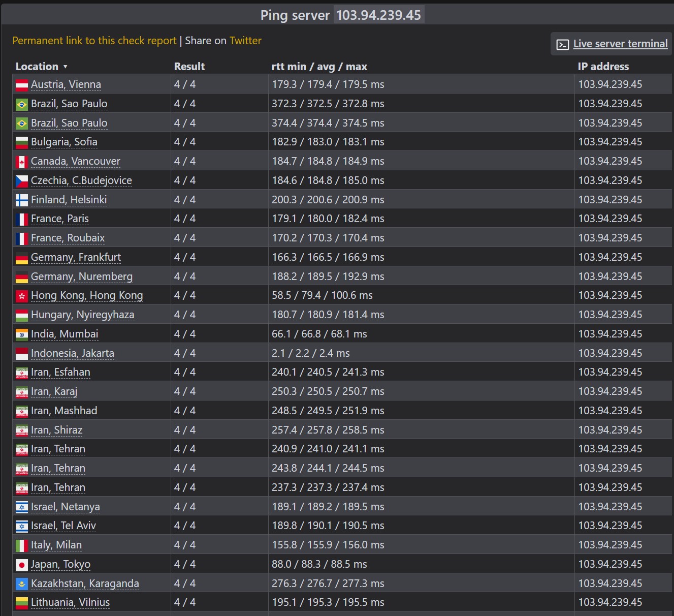Image resolution: width=674 pixels, height=616 pixels.
Task: Open the Indonesia, Jakarta location link
Action: (x=73, y=353)
